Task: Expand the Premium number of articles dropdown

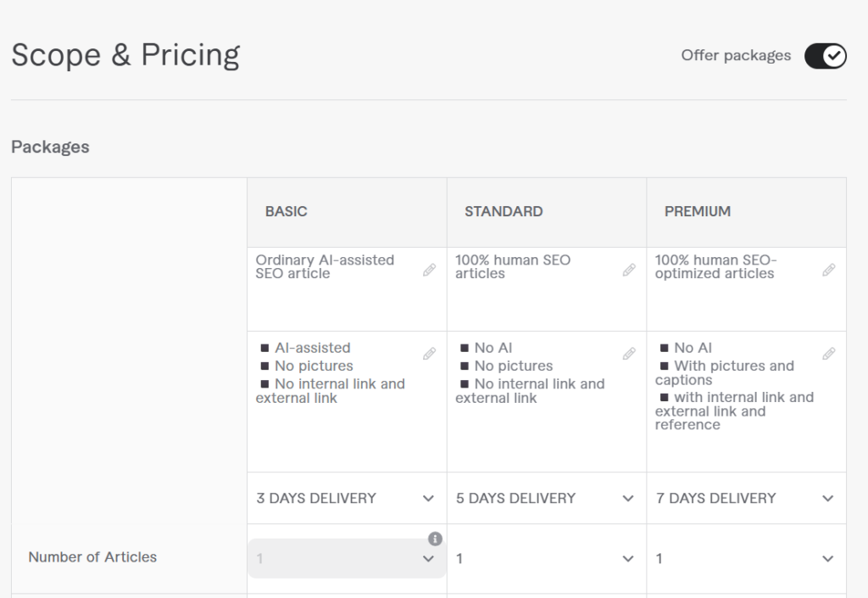Action: 828,559
